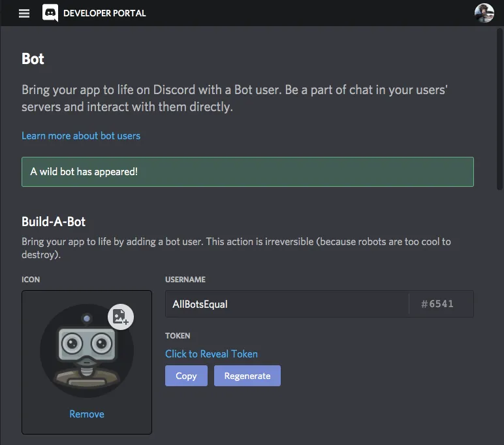Remove the bot icon
The width and height of the screenshot is (504, 445).
[x=87, y=414]
